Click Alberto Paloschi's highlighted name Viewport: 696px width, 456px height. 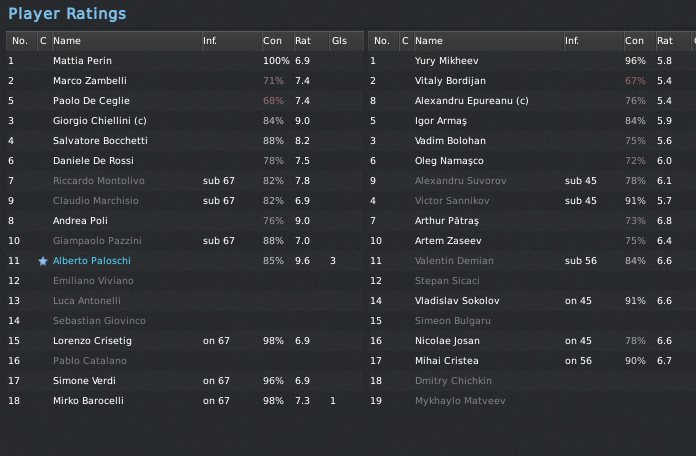pos(91,261)
